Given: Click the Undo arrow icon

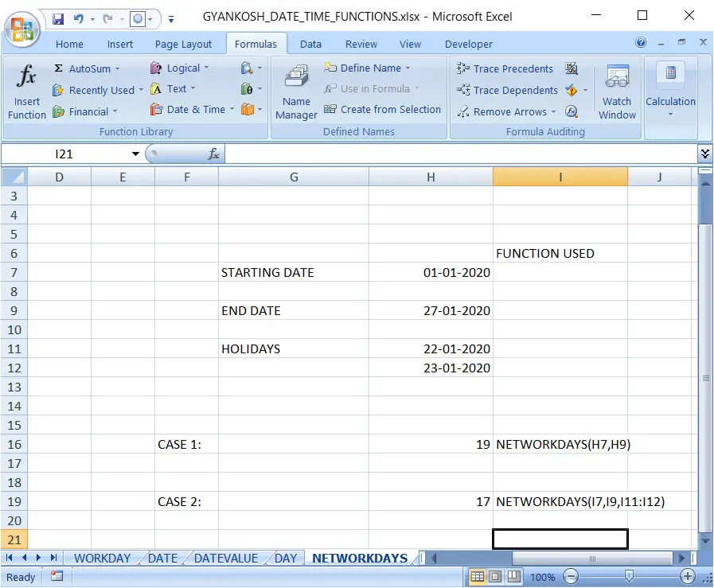Looking at the screenshot, I should [x=79, y=18].
